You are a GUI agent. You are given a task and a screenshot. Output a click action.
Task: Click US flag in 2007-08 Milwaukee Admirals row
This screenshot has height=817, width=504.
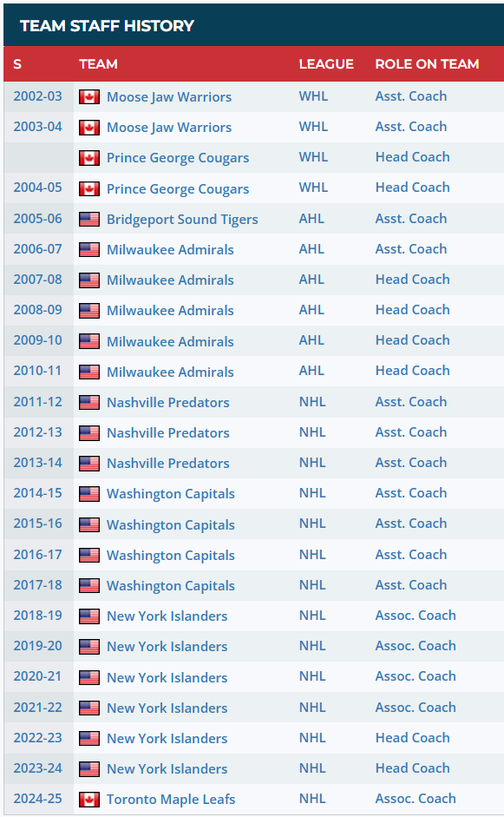89,280
